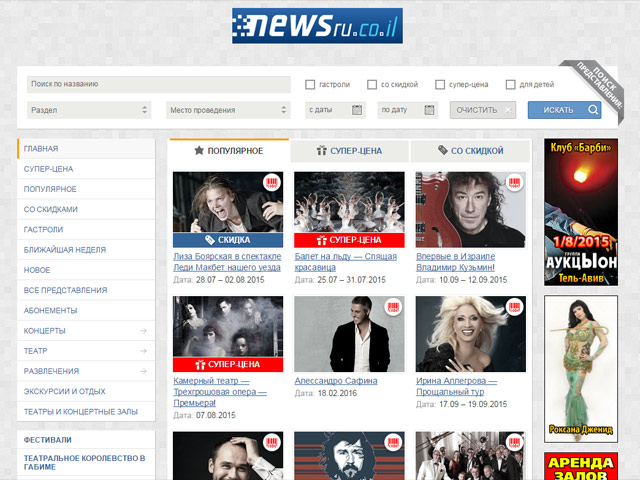The width and height of the screenshot is (640, 480).
Task: Click the magnifier icon on Искать button
Action: point(593,110)
